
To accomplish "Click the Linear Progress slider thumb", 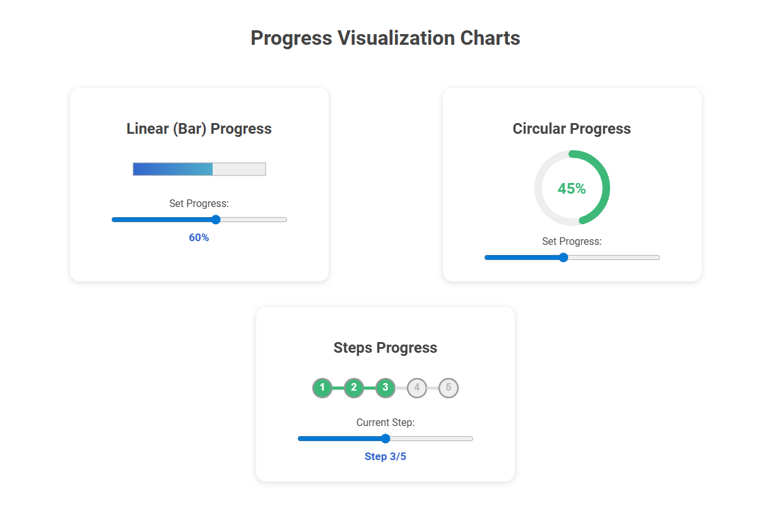I will tap(215, 220).
